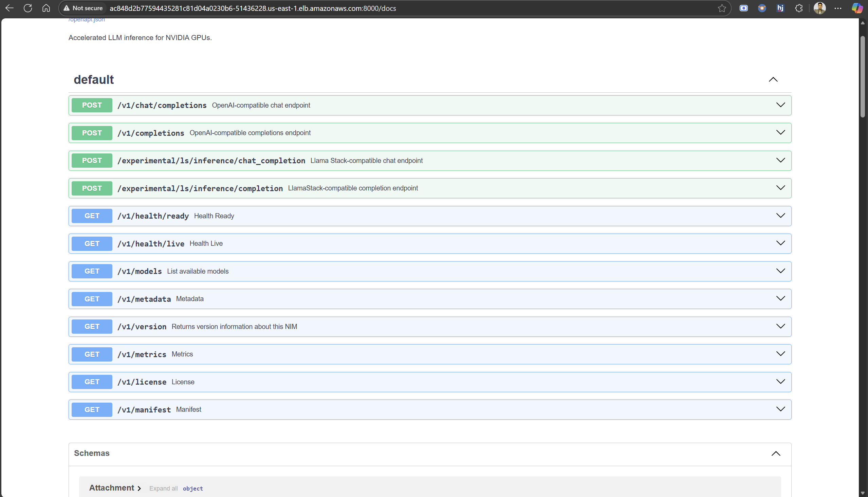This screenshot has width=868, height=497.
Task: Expand the /v1/chat/completions endpoint arrow
Action: click(780, 105)
